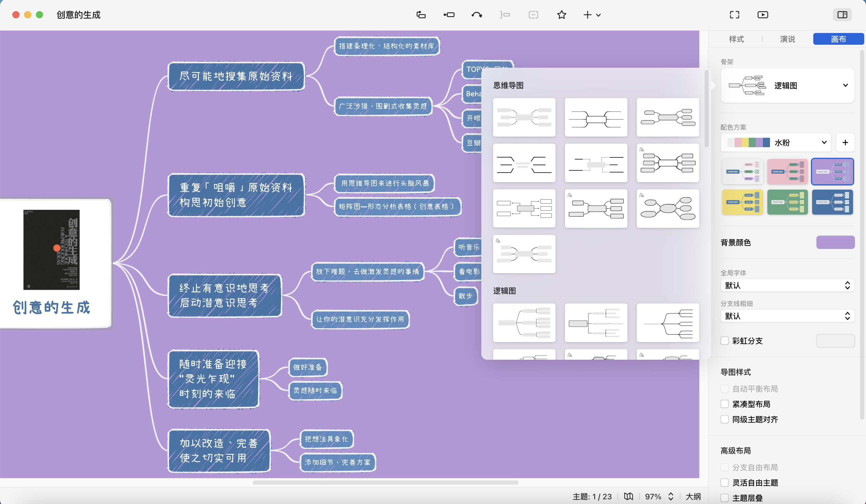Check the 紧凑型布局 option

[725, 404]
